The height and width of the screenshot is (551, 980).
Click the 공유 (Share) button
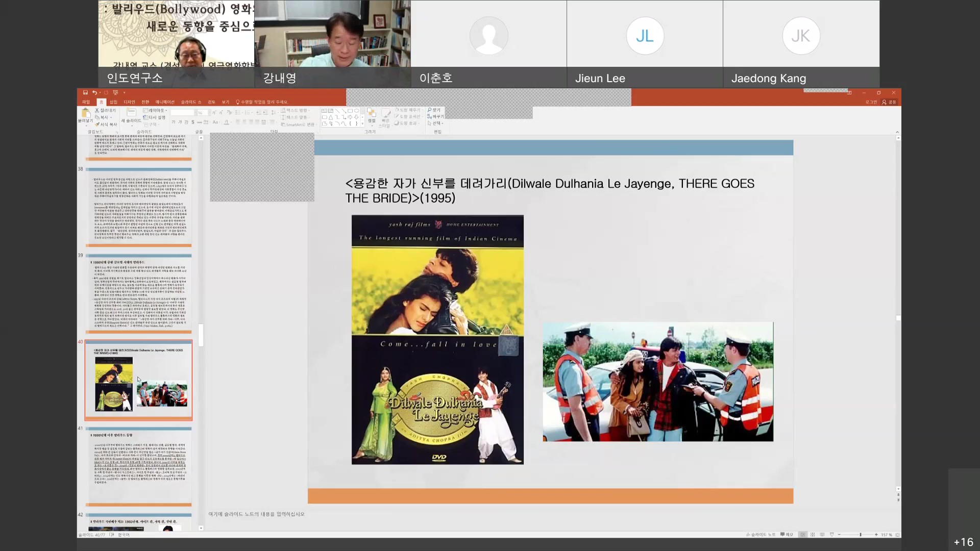[x=889, y=102]
